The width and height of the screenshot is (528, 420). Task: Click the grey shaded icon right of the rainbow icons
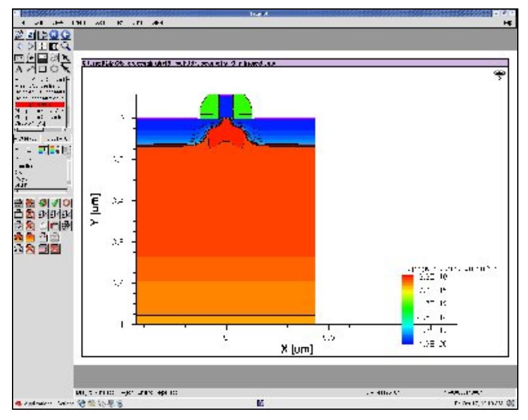66,150
